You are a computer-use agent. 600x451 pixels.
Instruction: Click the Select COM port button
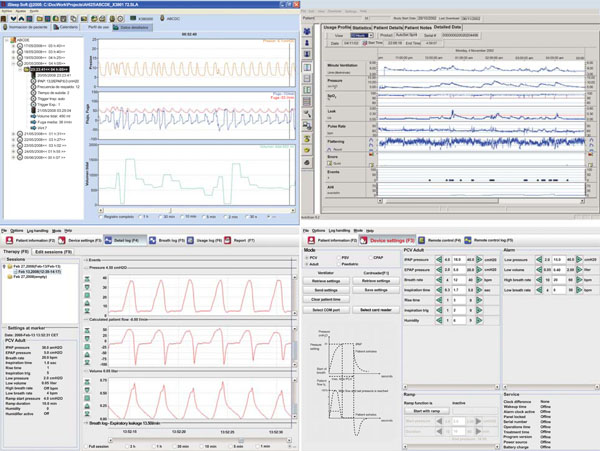point(326,310)
